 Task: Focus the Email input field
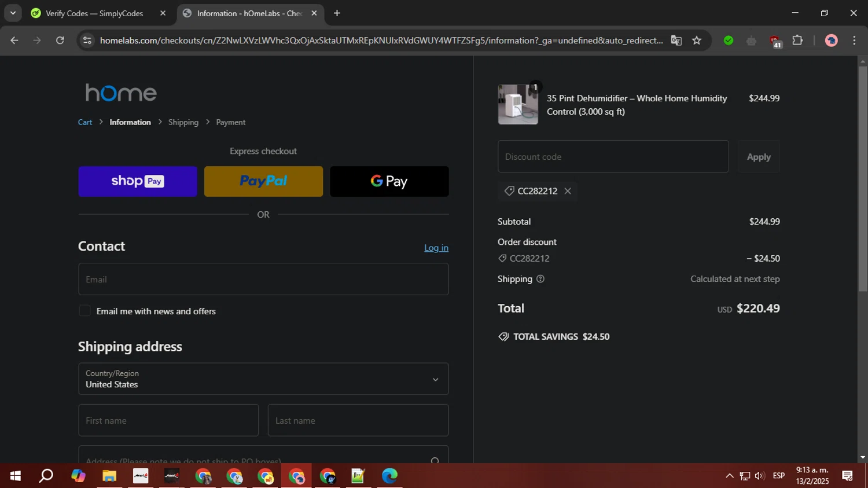pyautogui.click(x=263, y=279)
